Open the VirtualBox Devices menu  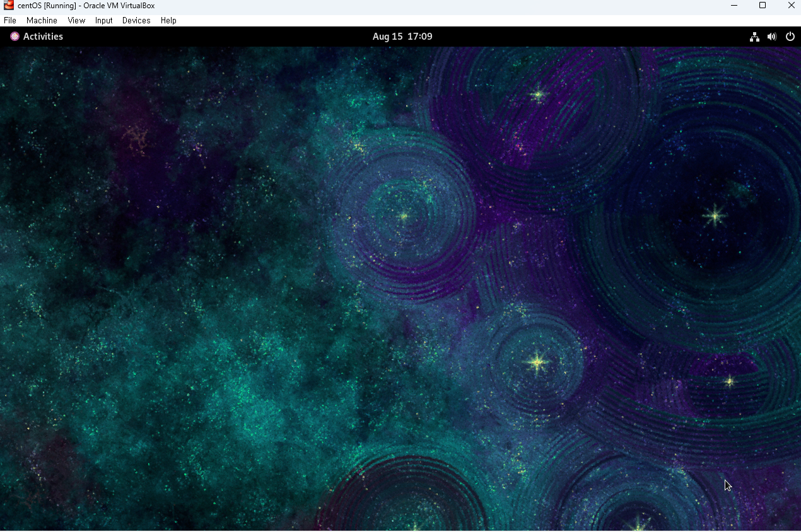click(136, 20)
